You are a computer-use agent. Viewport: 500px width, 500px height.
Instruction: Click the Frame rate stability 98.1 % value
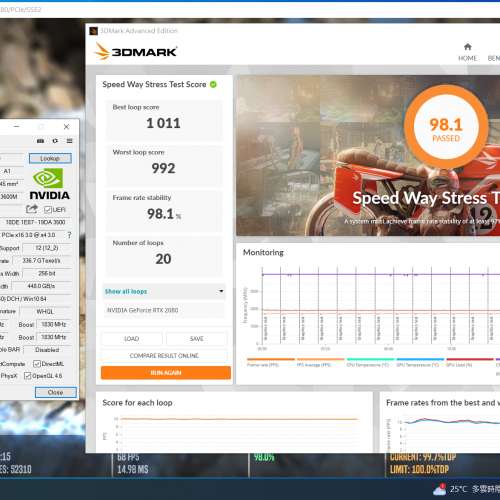pos(164,214)
